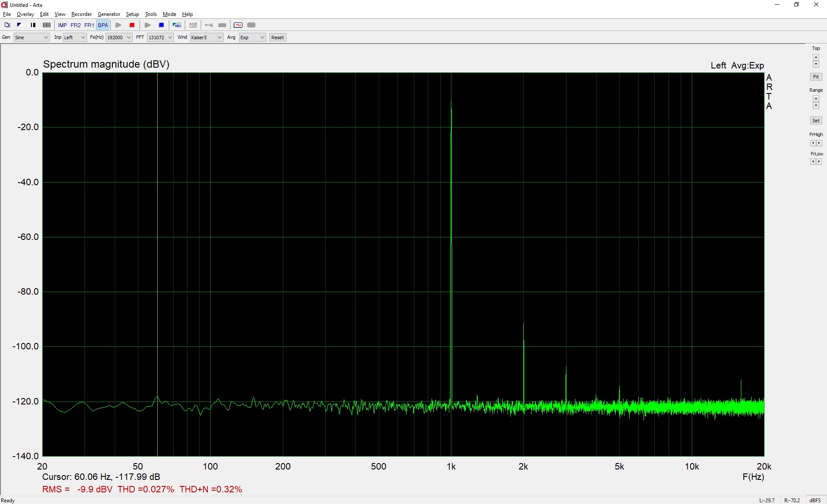Viewport: 827px width, 504px height.
Task: Shift FrHigh left with arrow
Action: coord(813,143)
